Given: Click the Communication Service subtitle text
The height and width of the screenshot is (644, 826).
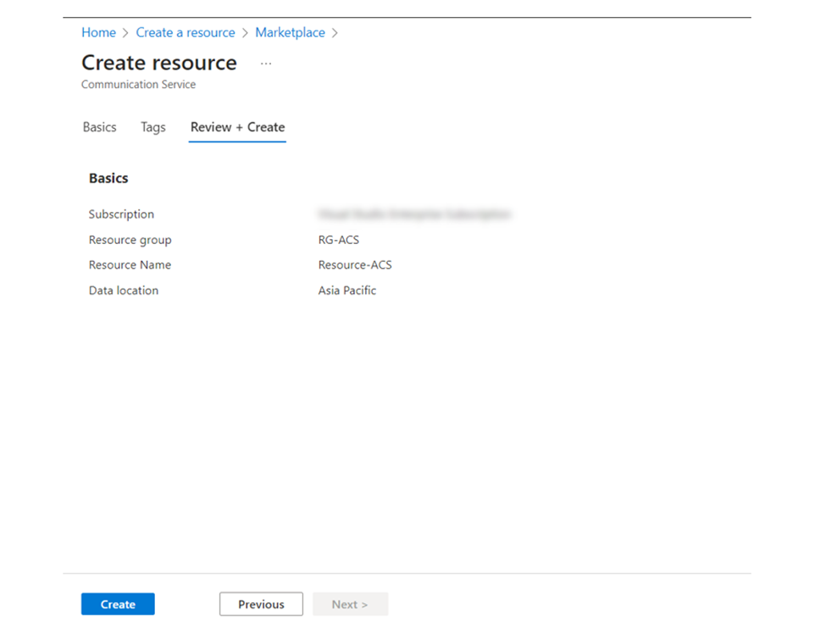Looking at the screenshot, I should (139, 85).
